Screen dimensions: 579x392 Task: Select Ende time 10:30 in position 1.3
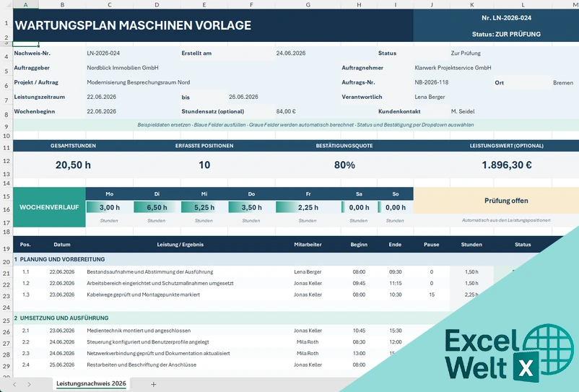(x=395, y=295)
